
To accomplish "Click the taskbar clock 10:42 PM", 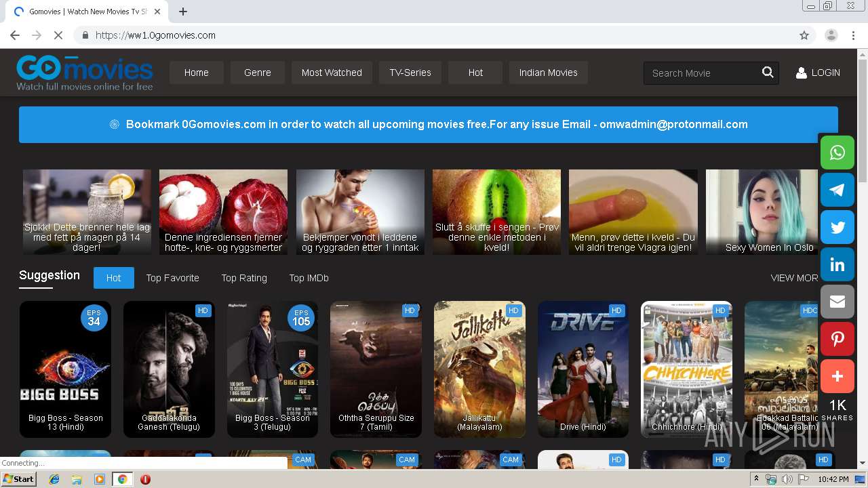I will coord(833,479).
